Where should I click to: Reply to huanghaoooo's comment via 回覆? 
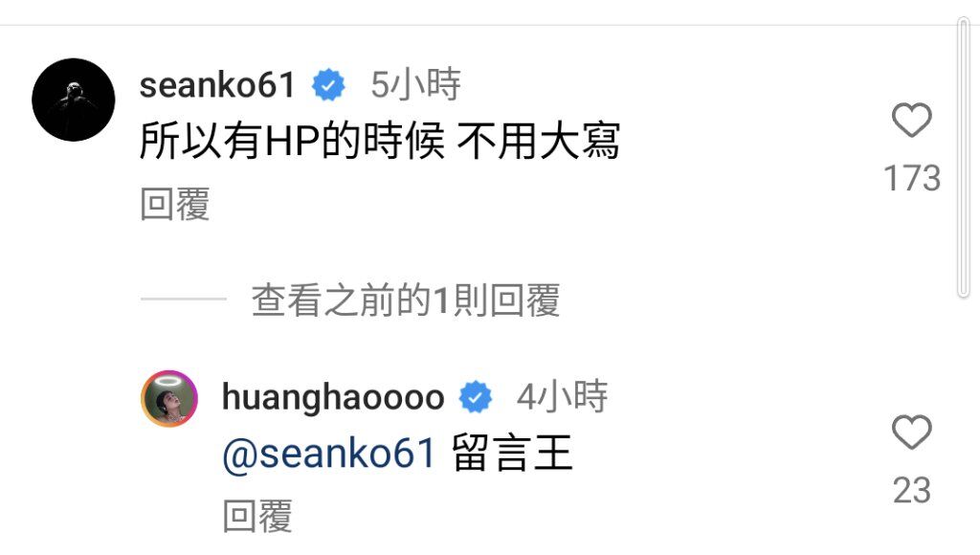[x=257, y=516]
